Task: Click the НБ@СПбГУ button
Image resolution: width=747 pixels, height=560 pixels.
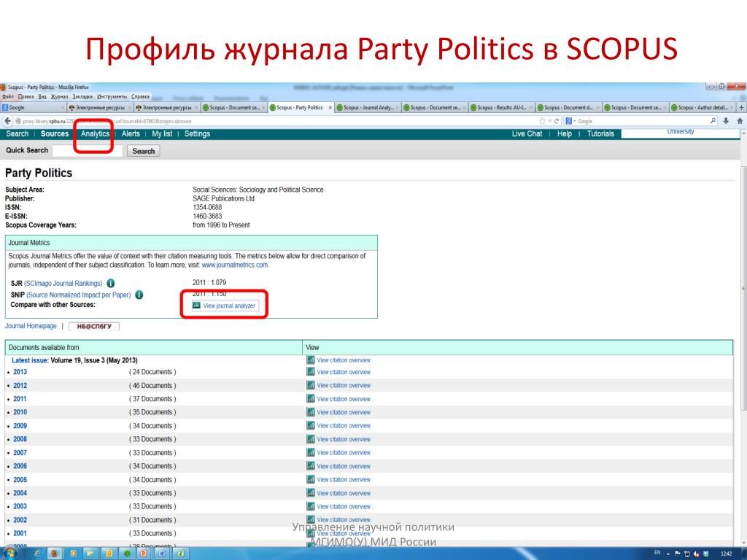Action: click(x=94, y=326)
